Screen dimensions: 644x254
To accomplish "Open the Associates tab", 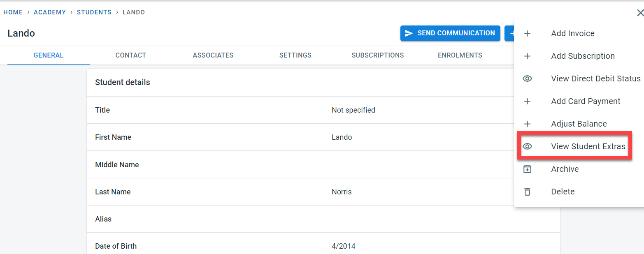I will 213,55.
